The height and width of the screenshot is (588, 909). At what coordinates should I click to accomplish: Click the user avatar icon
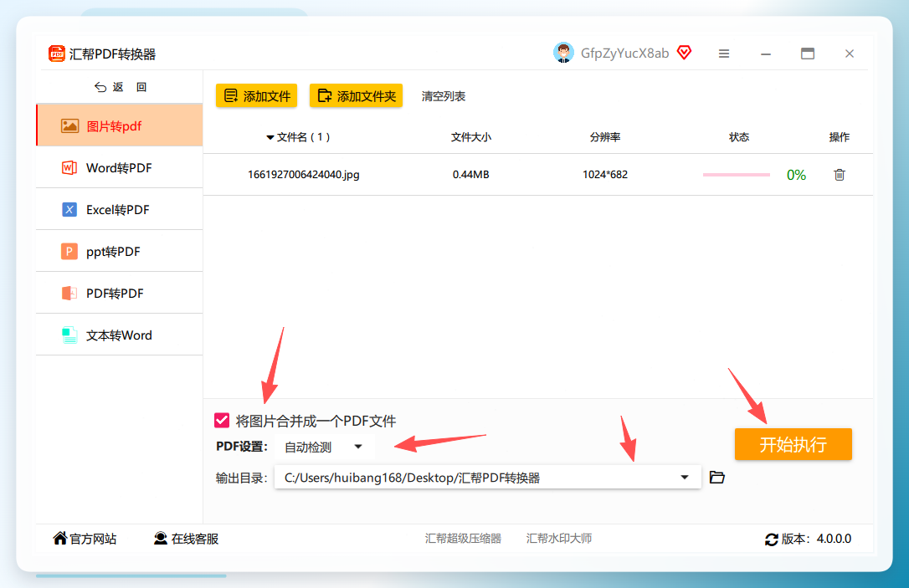563,53
